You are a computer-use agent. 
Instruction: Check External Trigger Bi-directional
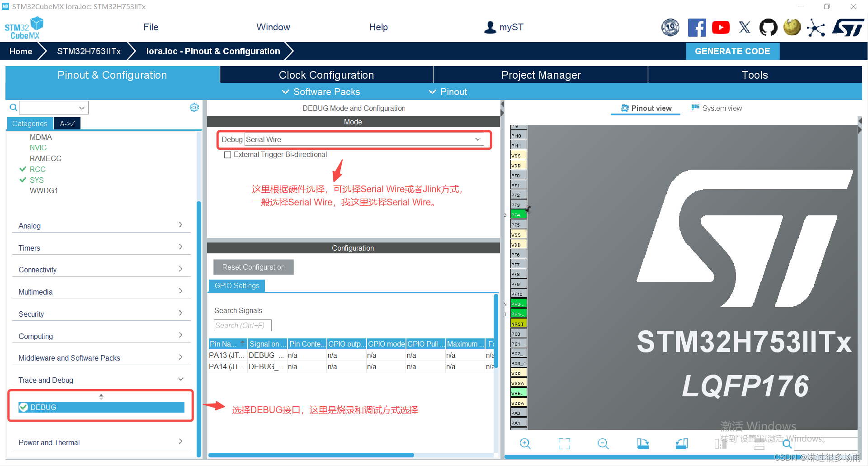click(228, 154)
